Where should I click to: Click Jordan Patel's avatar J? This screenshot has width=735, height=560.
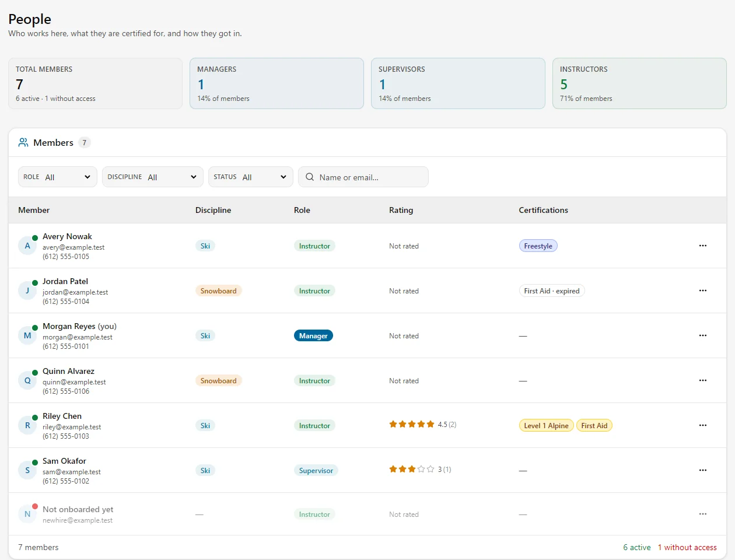point(27,290)
